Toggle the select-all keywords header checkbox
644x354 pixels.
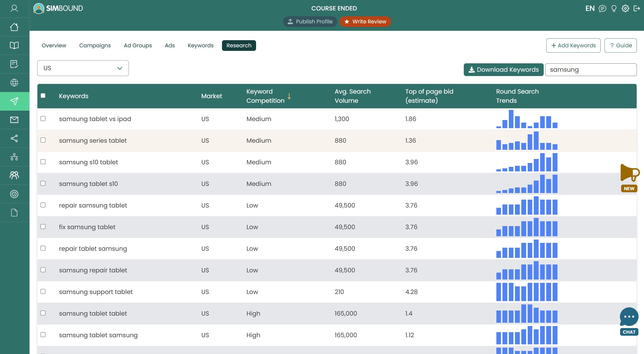click(x=43, y=96)
